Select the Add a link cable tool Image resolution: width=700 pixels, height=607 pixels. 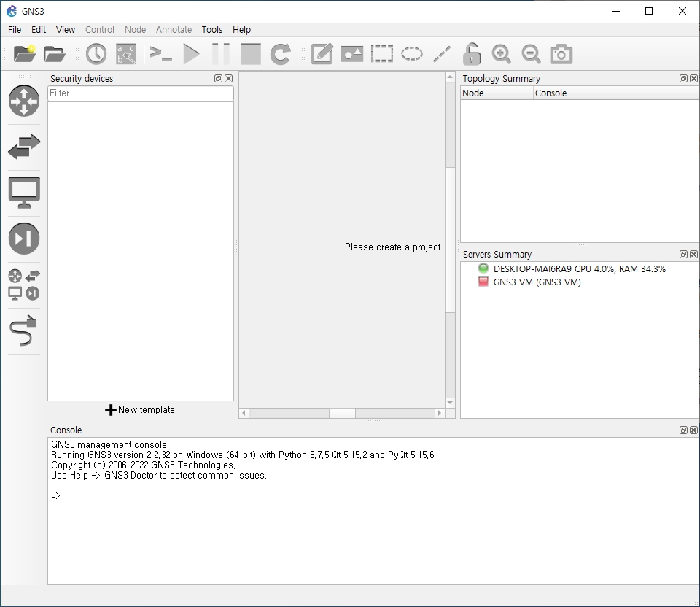tap(23, 330)
